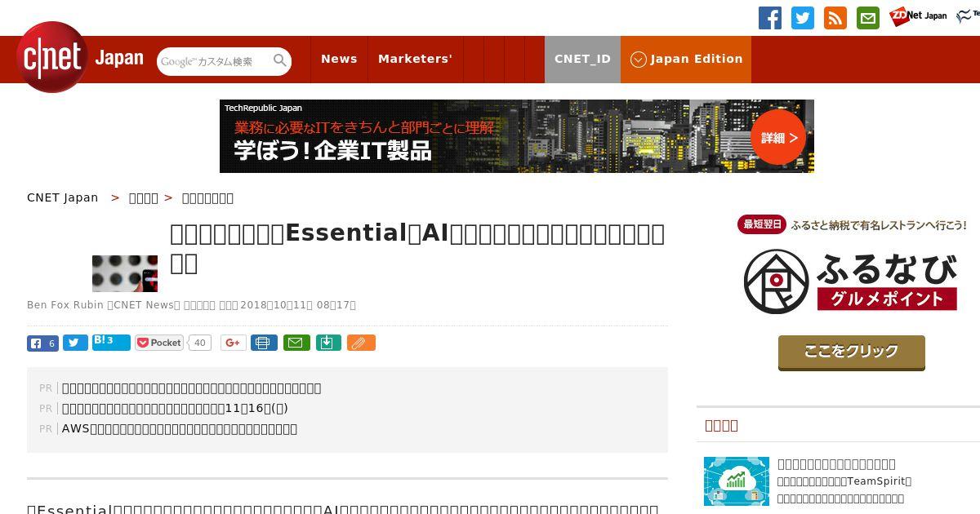Screen dimensions: 980x514
Task: Open the Twitter icon in top header
Action: click(803, 18)
